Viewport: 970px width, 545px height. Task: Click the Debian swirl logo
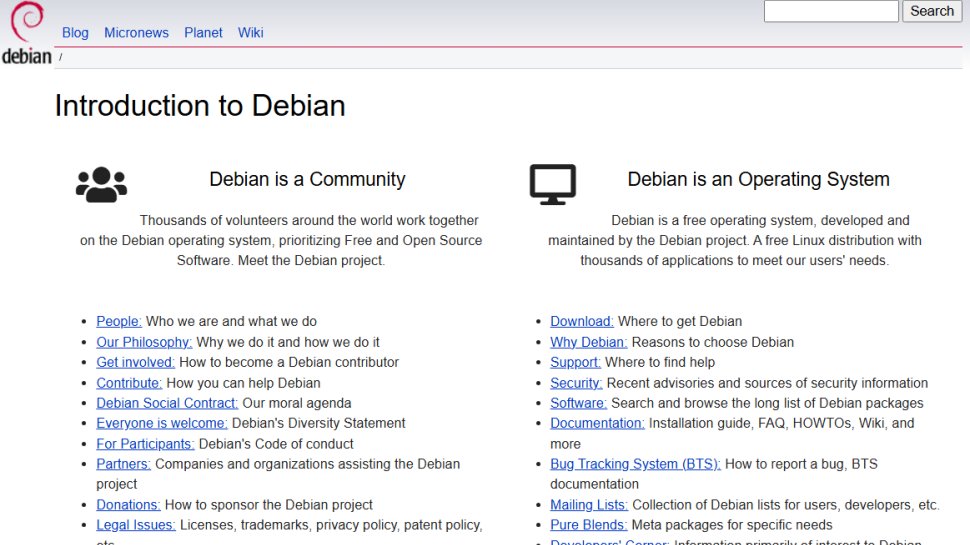point(27,22)
